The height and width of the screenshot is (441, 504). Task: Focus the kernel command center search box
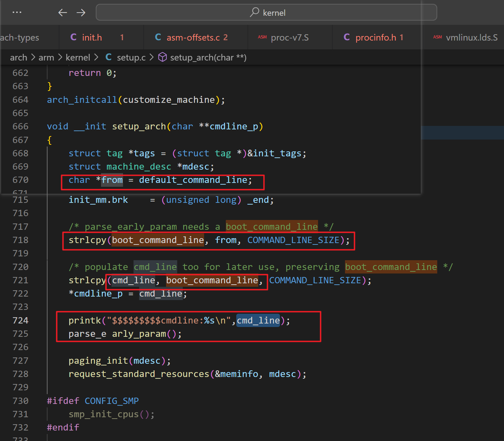pos(266,13)
